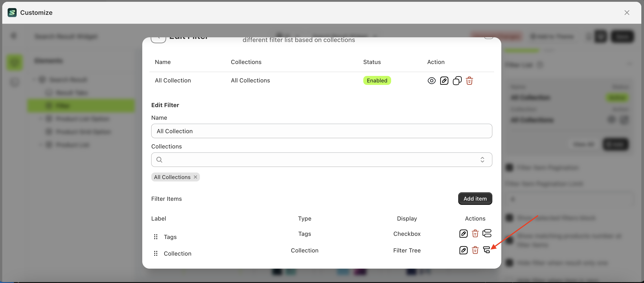Delete the Collection filter item
Screen dimensions: 644x283
click(475, 250)
